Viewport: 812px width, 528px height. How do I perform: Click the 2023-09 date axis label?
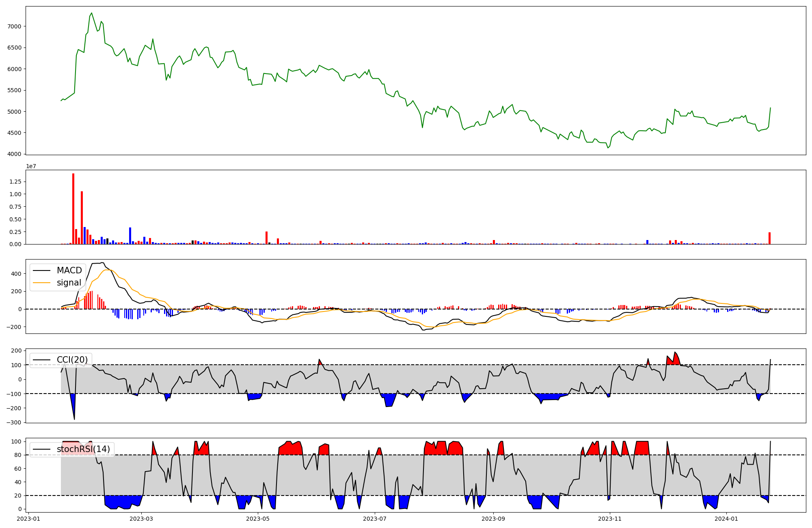pyautogui.click(x=493, y=519)
